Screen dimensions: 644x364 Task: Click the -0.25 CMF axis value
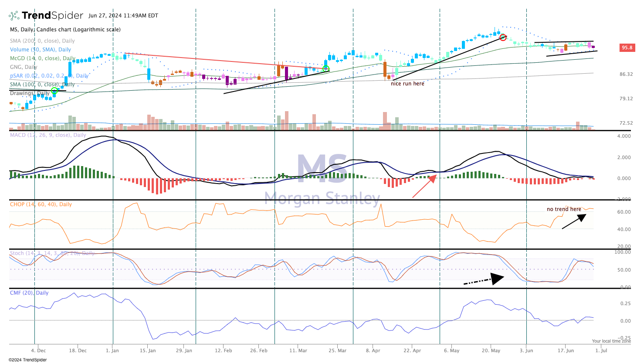coord(624,338)
